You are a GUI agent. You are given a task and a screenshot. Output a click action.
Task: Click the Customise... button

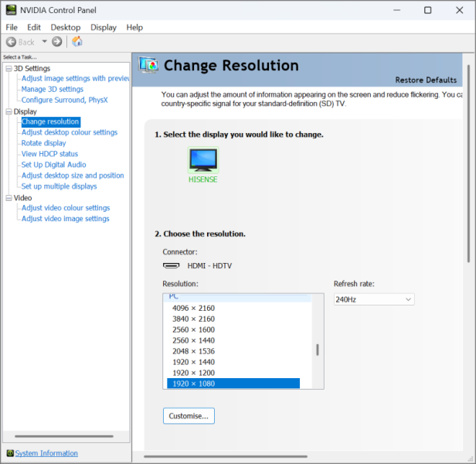point(189,416)
